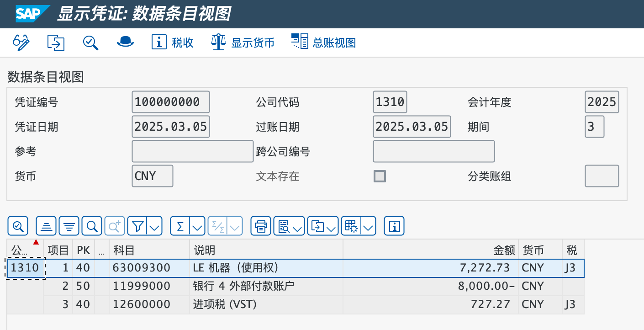The width and height of the screenshot is (644, 330).
Task: Select row with account 11999000
Action: [141, 286]
